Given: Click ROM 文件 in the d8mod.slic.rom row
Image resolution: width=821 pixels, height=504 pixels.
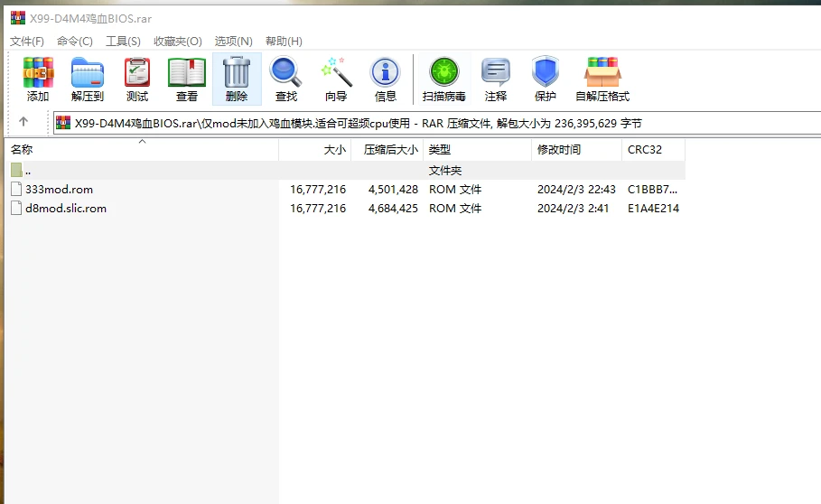Looking at the screenshot, I should click(x=455, y=209).
